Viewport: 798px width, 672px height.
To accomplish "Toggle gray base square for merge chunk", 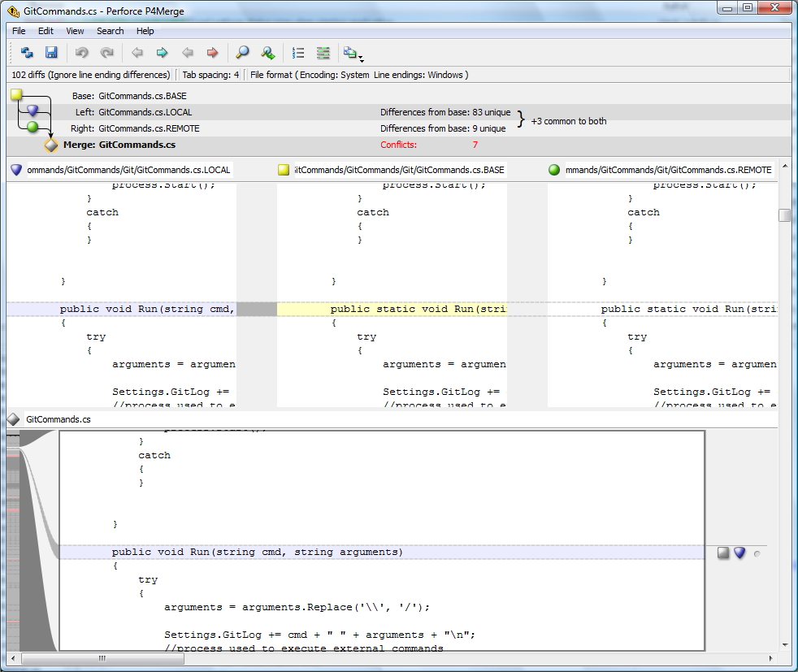I will [723, 553].
